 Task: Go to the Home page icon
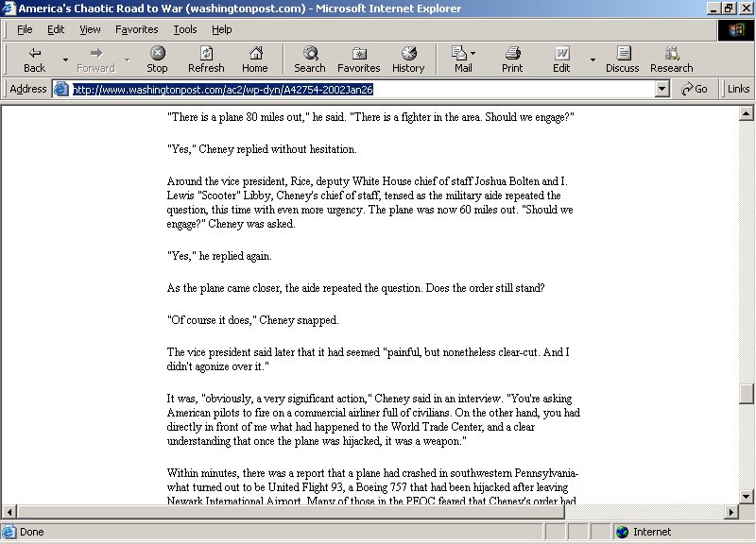tap(254, 59)
